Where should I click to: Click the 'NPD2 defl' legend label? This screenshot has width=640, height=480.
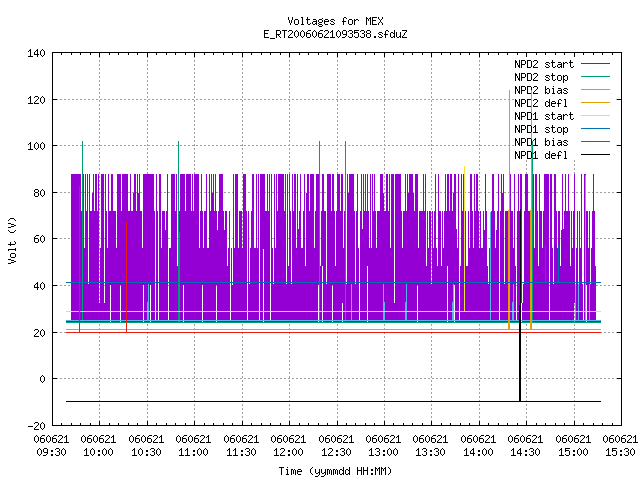point(541,103)
